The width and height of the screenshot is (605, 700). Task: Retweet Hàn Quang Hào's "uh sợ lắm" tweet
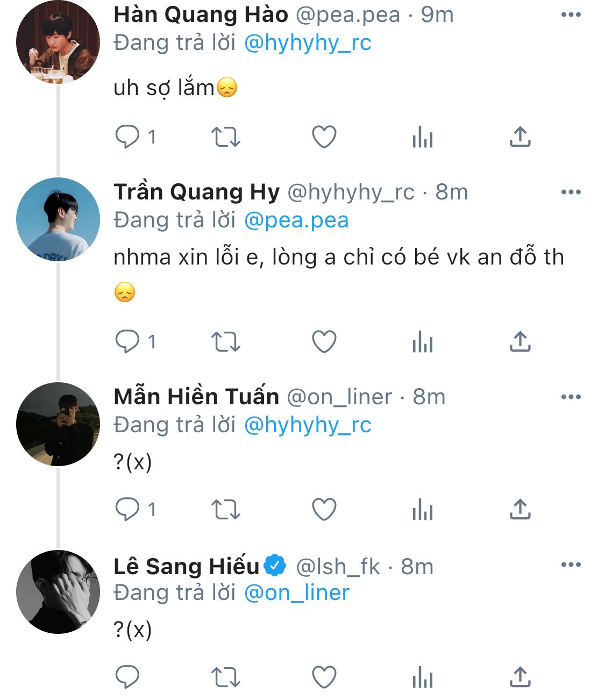(x=225, y=137)
